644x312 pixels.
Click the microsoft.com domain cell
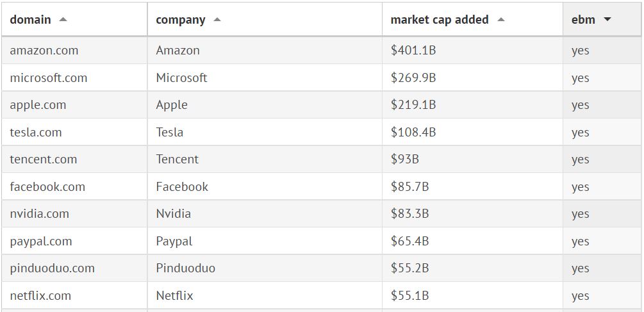point(49,78)
